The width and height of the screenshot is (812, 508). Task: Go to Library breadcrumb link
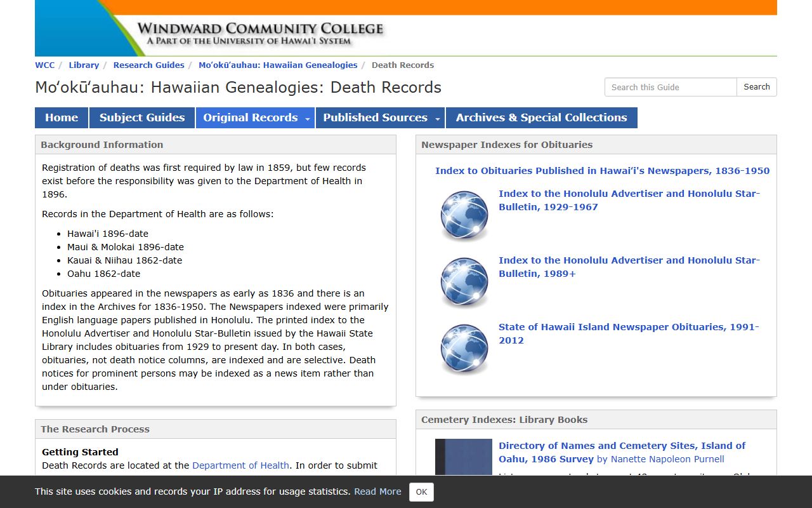[x=84, y=65]
